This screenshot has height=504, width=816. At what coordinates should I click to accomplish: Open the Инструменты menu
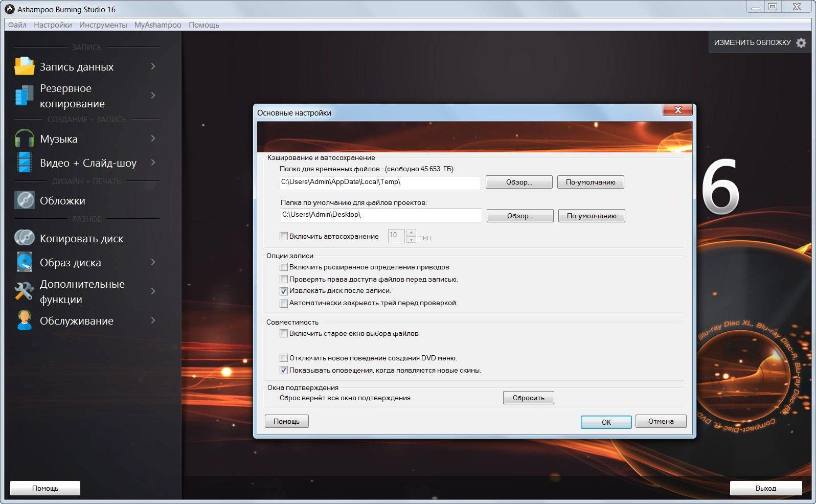[103, 25]
